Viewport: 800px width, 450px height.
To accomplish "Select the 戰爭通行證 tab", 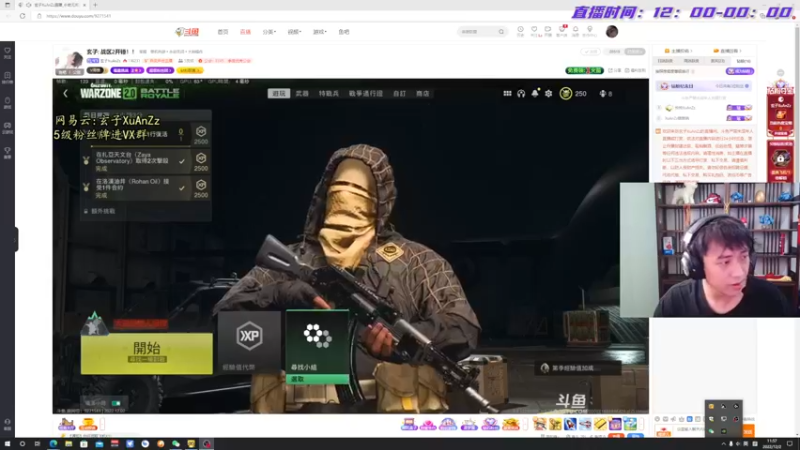I will click(x=365, y=93).
